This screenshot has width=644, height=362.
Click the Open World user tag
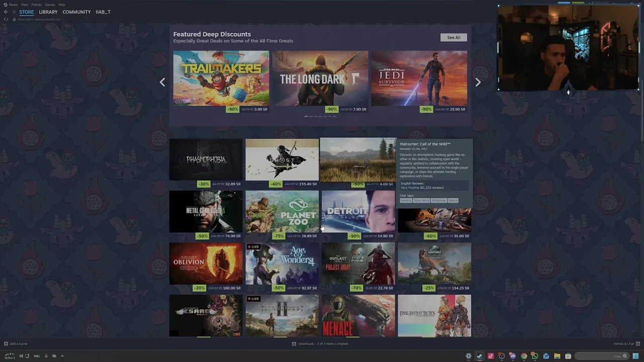(x=421, y=201)
